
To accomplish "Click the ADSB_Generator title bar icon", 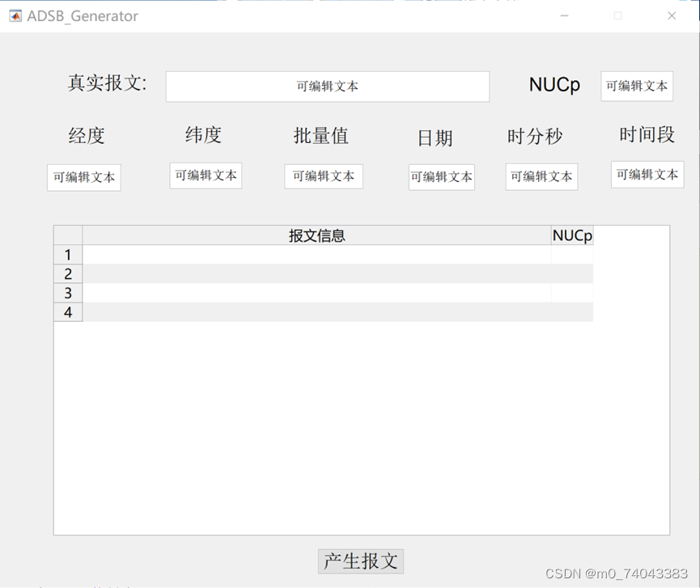I will [14, 15].
